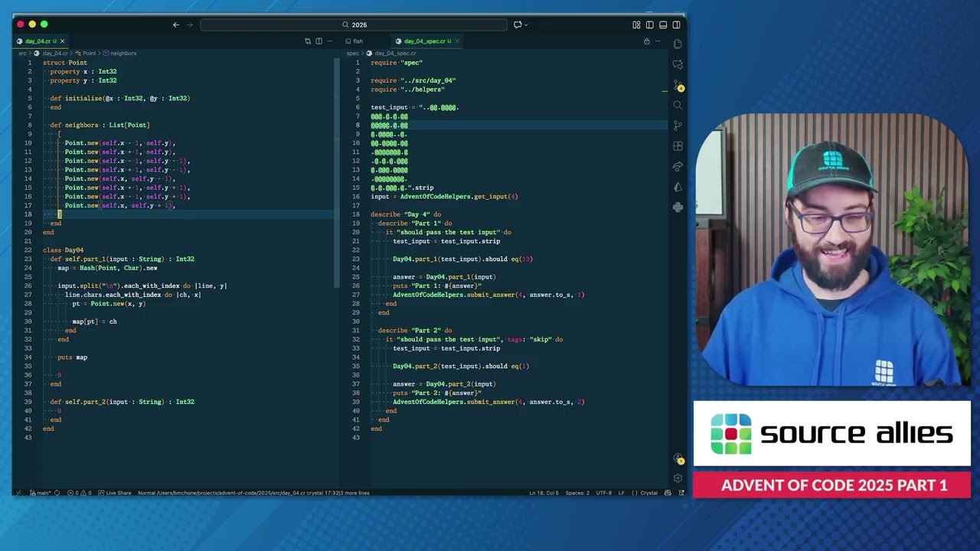Click line 39 def self.part_2
The width and height of the screenshot is (980, 551).
tap(122, 402)
